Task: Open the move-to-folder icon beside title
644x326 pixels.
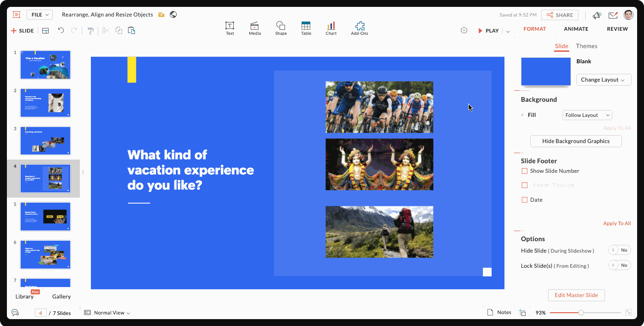Action: (x=161, y=15)
